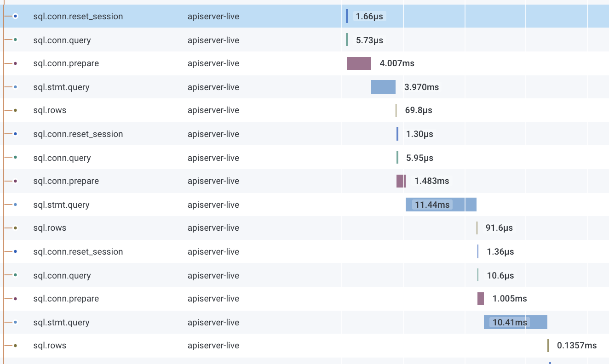Click the blue dot icon beside sql.conn.reset_session
Viewport: 609px width, 364px height.
[x=15, y=16]
